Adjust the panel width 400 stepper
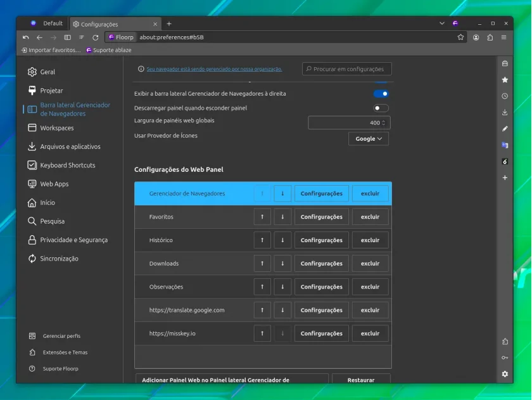 point(383,123)
